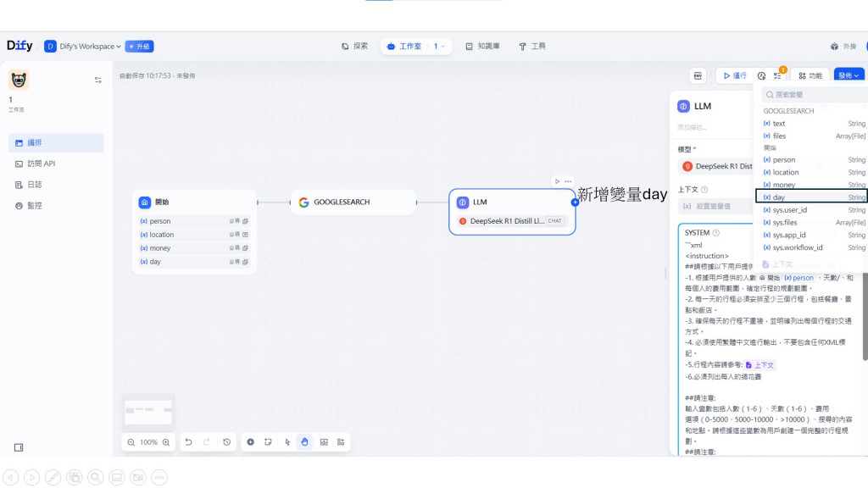Choose sys.files variable
Image resolution: width=868 pixels, height=488 pixels.
pyautogui.click(x=814, y=223)
